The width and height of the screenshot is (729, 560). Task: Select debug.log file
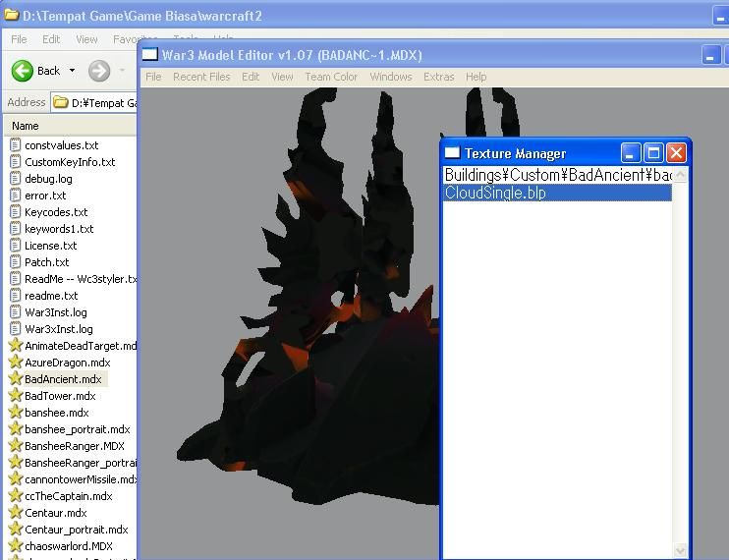click(48, 179)
